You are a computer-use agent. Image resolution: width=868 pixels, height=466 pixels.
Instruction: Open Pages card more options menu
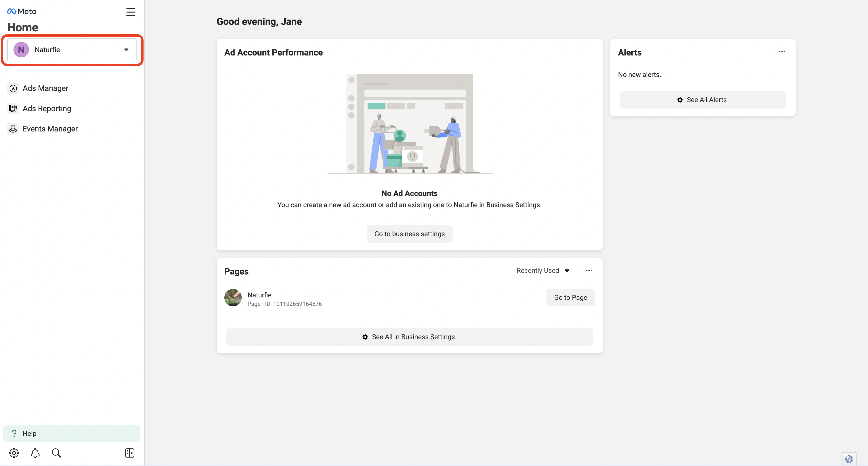click(x=589, y=271)
